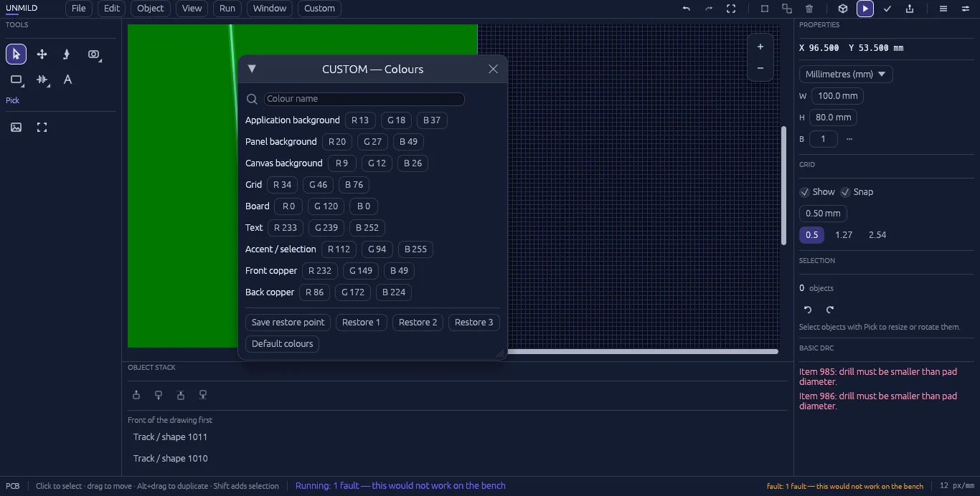Rotate selection counter-clockwise in Selection panel
The height and width of the screenshot is (496, 980).
pyautogui.click(x=808, y=310)
